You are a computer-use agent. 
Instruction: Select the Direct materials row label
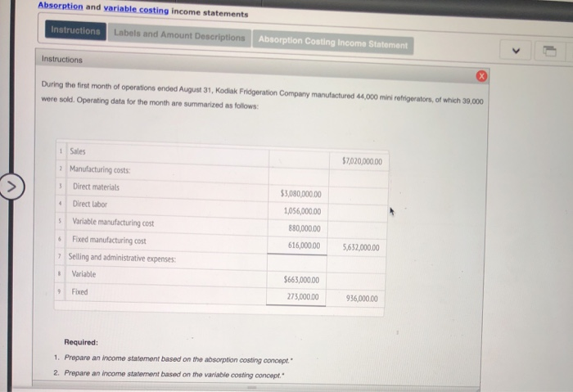point(96,187)
